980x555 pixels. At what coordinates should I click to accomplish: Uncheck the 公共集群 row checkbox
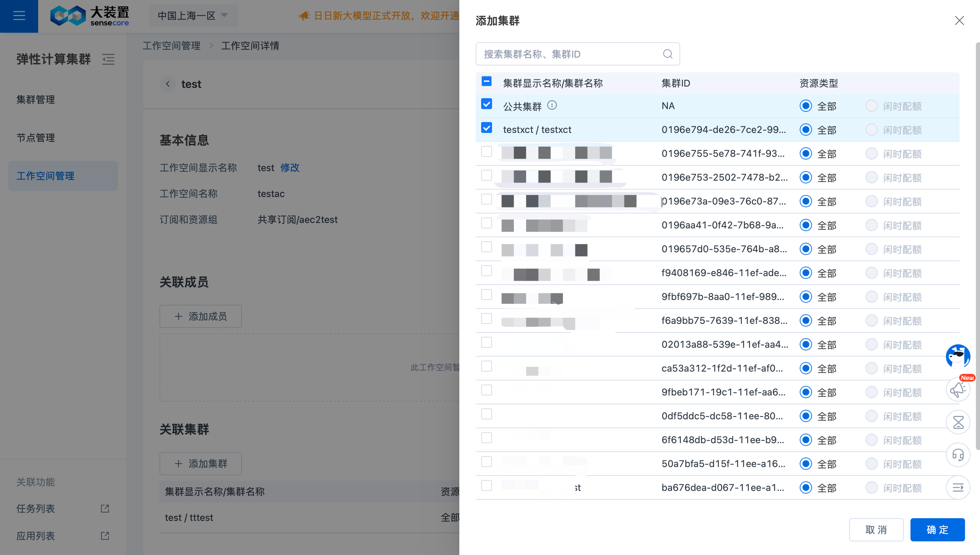click(x=486, y=104)
